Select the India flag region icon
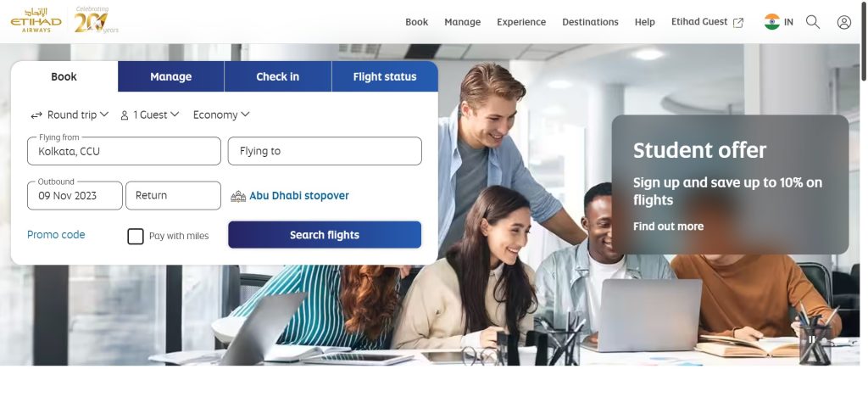The width and height of the screenshot is (868, 397). (x=771, y=22)
